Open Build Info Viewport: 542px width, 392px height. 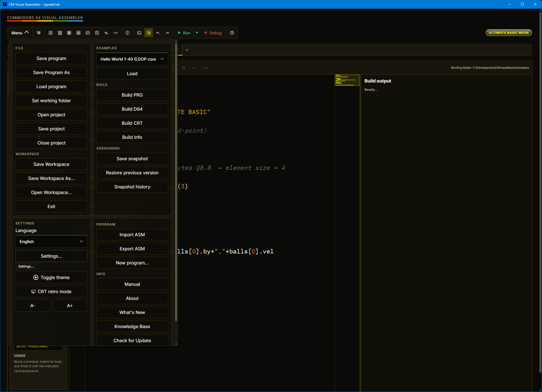pos(132,137)
